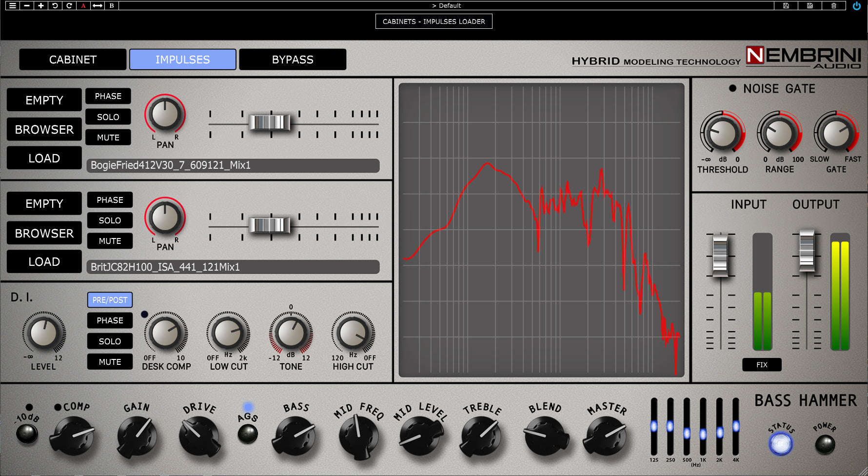Click the D.I. LEVEL knob
868x476 pixels.
[44, 333]
